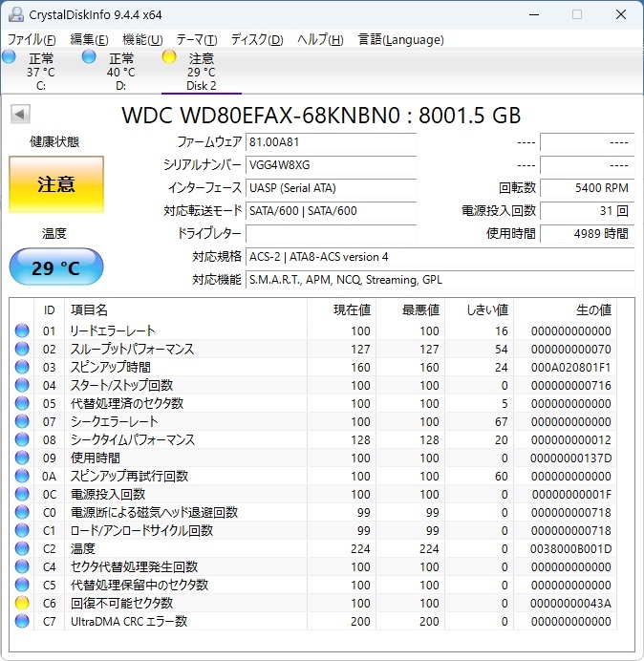Click status orb of row C7 UltraDMA CRC エラー数

(22, 621)
